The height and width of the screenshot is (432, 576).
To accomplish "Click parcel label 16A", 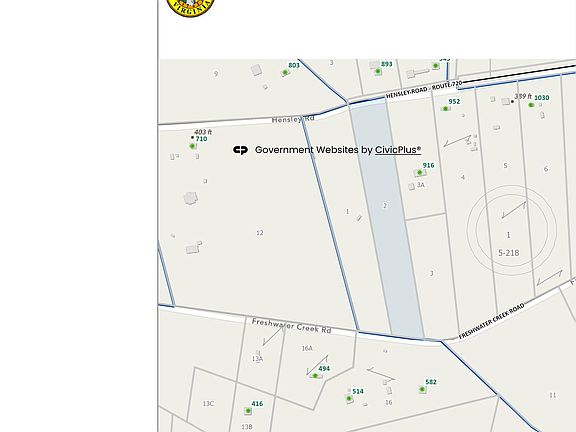I will pyautogui.click(x=307, y=348).
